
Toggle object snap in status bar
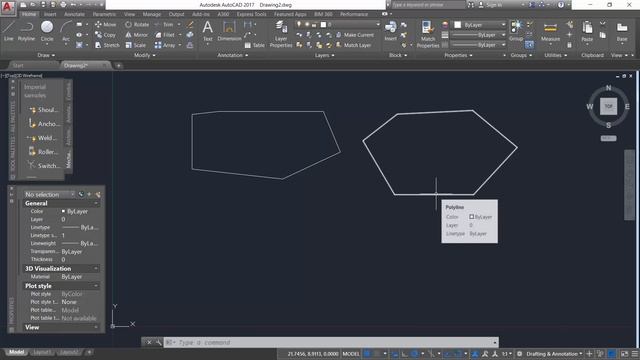pos(458,354)
